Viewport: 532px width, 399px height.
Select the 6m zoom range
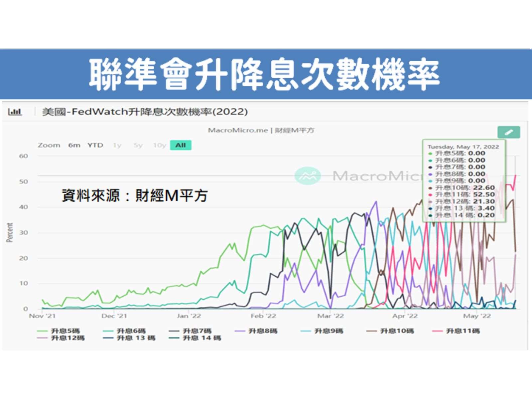point(74,145)
